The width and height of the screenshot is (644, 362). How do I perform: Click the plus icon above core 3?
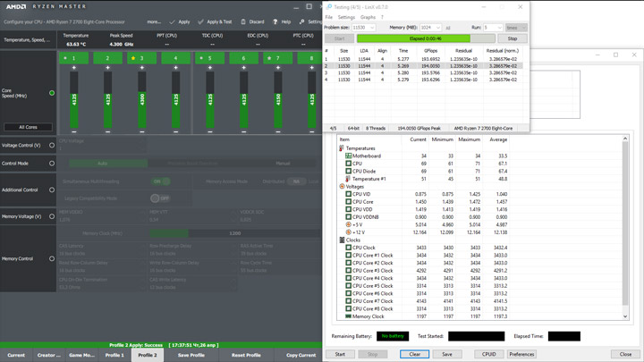tap(141, 68)
